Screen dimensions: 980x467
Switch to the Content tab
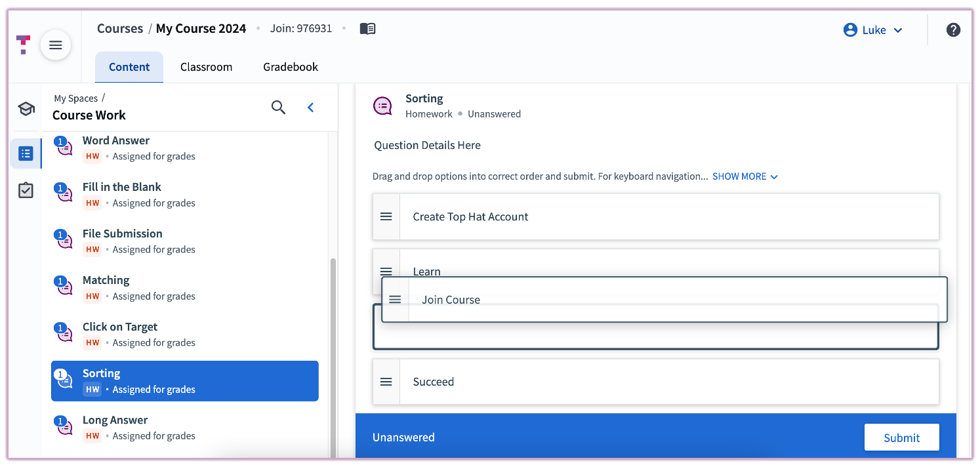point(129,67)
